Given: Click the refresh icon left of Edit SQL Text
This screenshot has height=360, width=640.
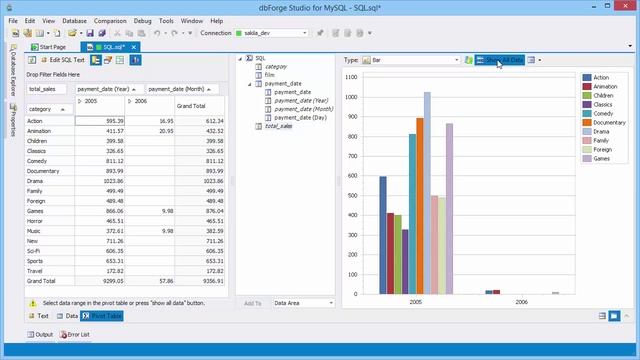Looking at the screenshot, I should click(32, 60).
